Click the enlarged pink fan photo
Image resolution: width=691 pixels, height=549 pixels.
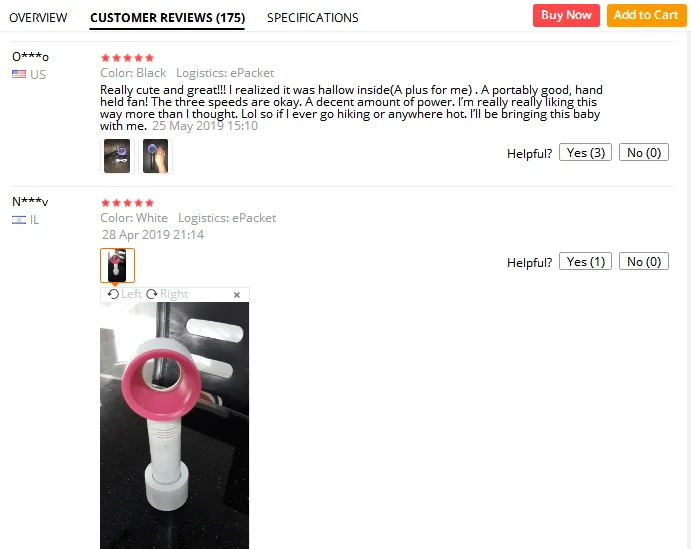tap(175, 425)
